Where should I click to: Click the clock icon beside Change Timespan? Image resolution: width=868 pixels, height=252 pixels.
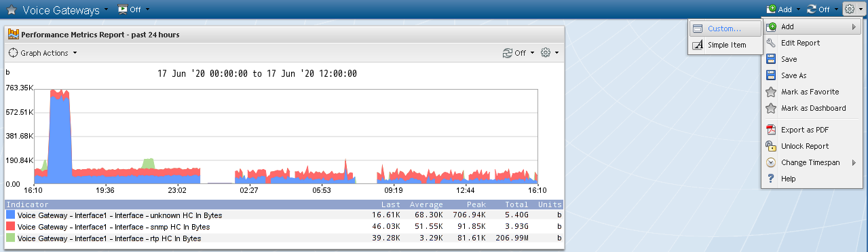(770, 162)
